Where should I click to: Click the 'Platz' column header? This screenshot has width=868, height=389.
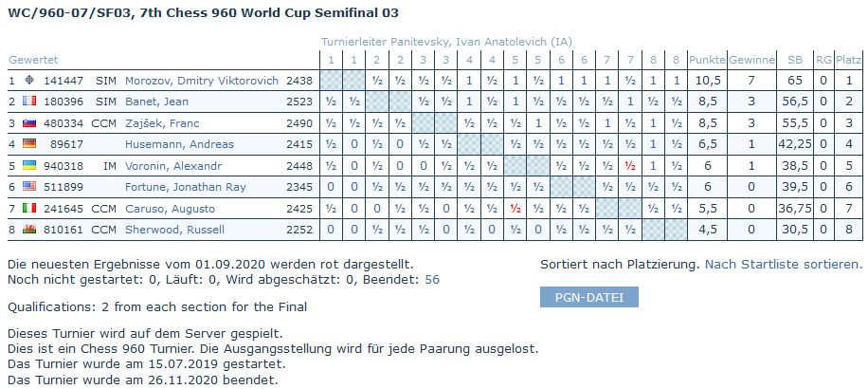tap(849, 60)
